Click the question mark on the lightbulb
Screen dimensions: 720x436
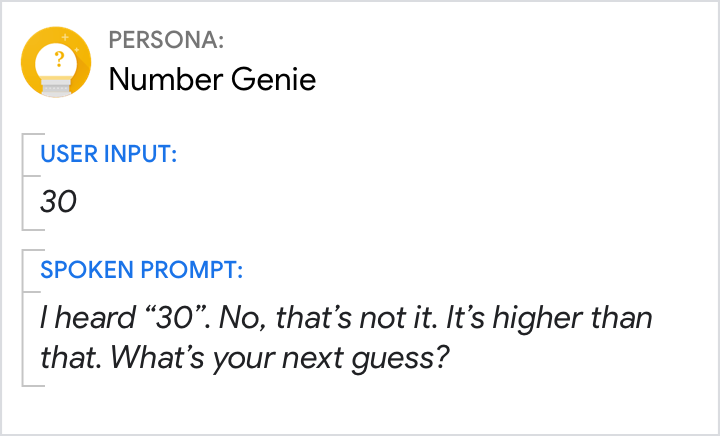pos(58,59)
